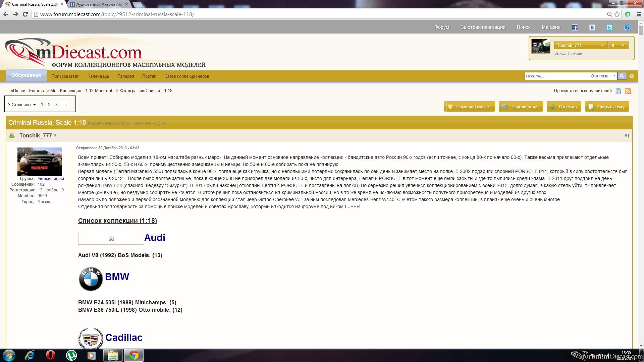Bookmark page with star icon

point(617,14)
